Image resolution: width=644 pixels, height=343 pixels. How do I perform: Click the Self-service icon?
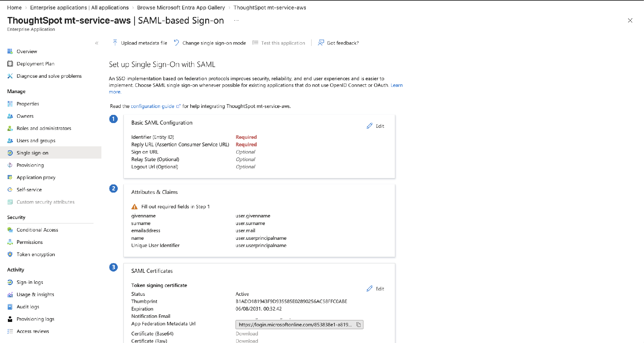tap(10, 189)
